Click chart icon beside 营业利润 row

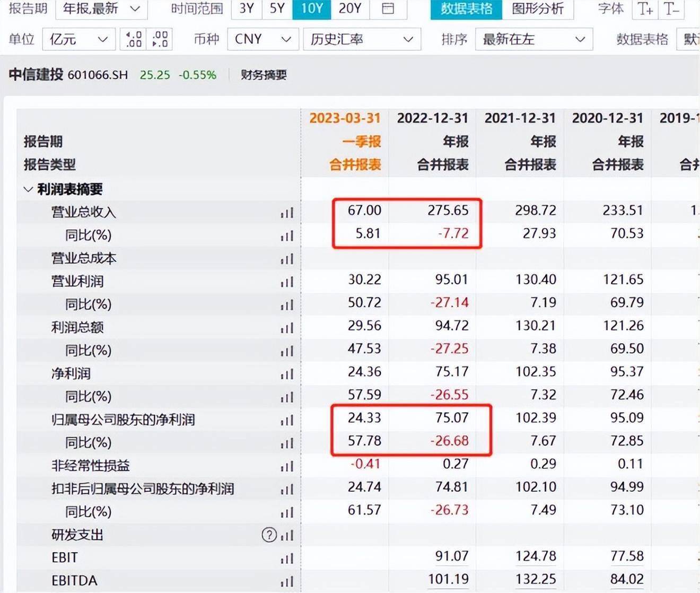(287, 282)
